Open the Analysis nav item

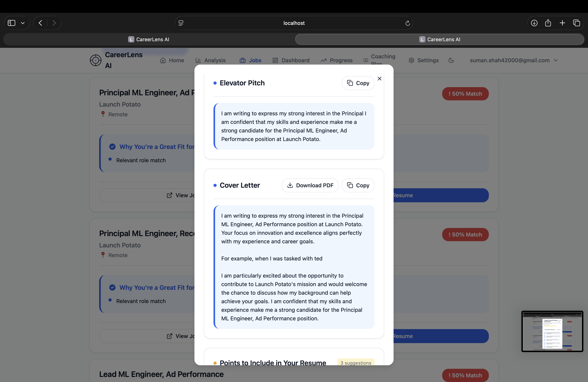210,60
